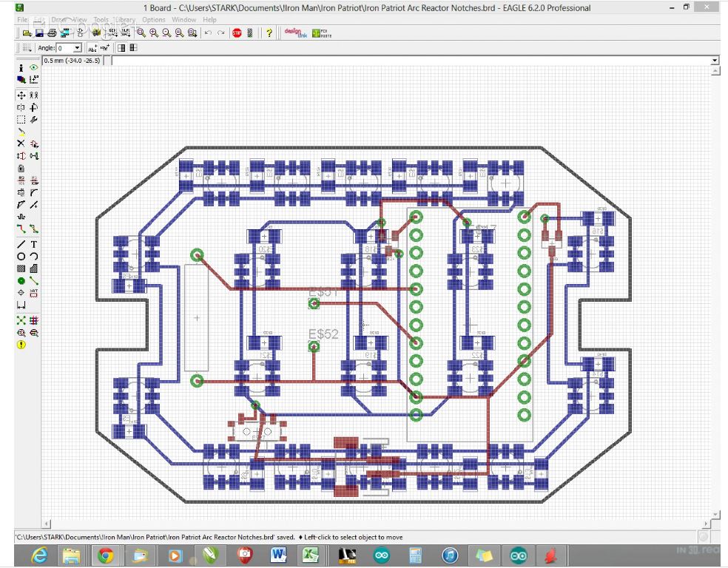Select the Rotate tool

pyautogui.click(x=33, y=107)
